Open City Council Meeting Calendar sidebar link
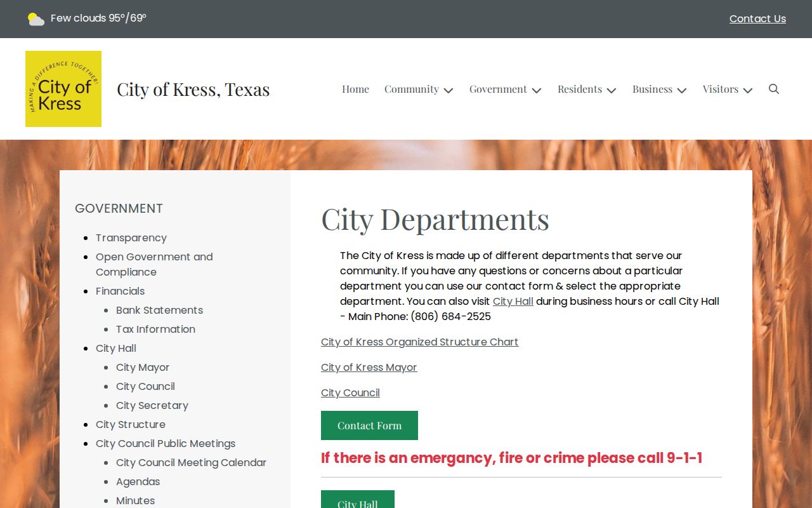 click(191, 462)
